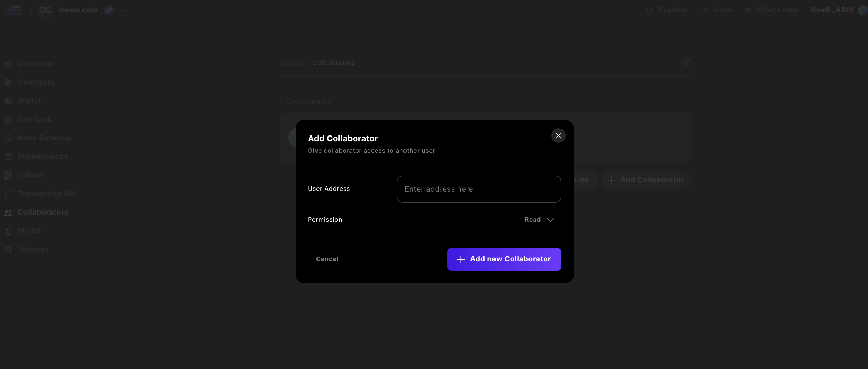Select the Node Gateway sidebar icon

[8, 138]
